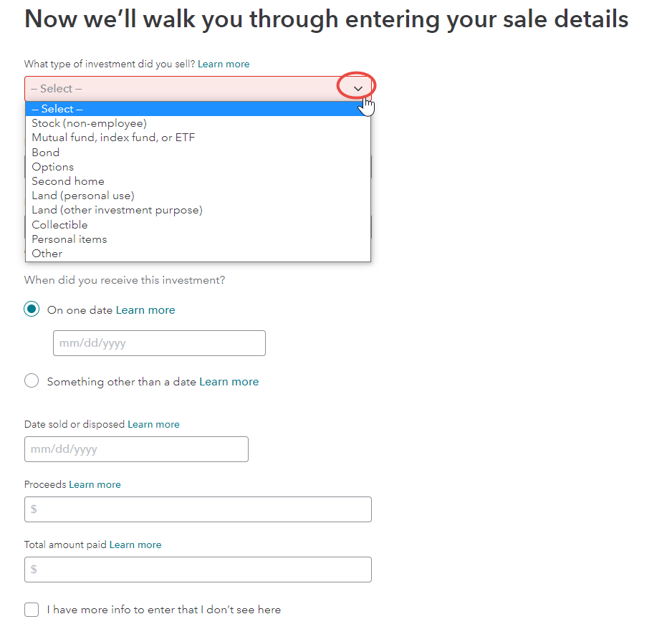Select 'Mutual fund, index fund, or ETF'

tap(113, 138)
